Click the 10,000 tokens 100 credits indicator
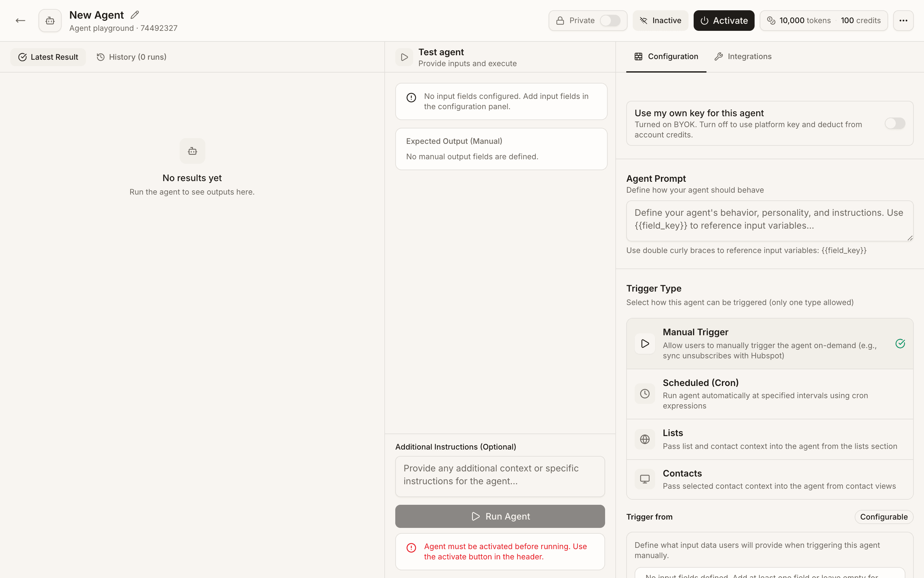Viewport: 924px width, 578px height. coord(824,21)
